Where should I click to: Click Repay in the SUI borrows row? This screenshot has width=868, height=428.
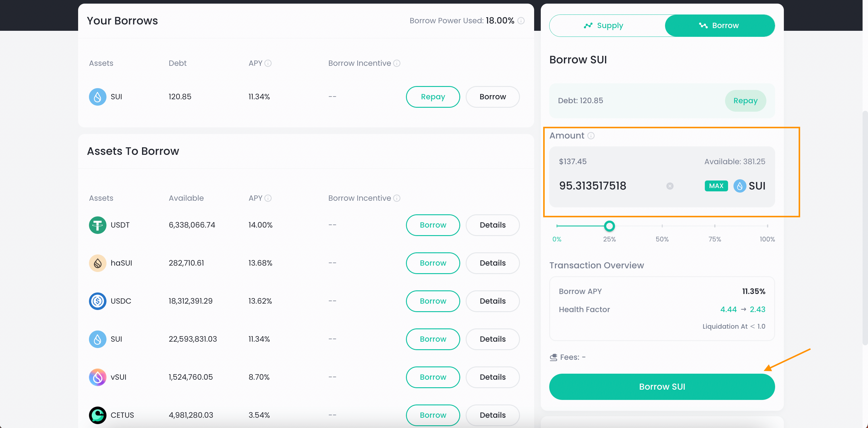(433, 97)
